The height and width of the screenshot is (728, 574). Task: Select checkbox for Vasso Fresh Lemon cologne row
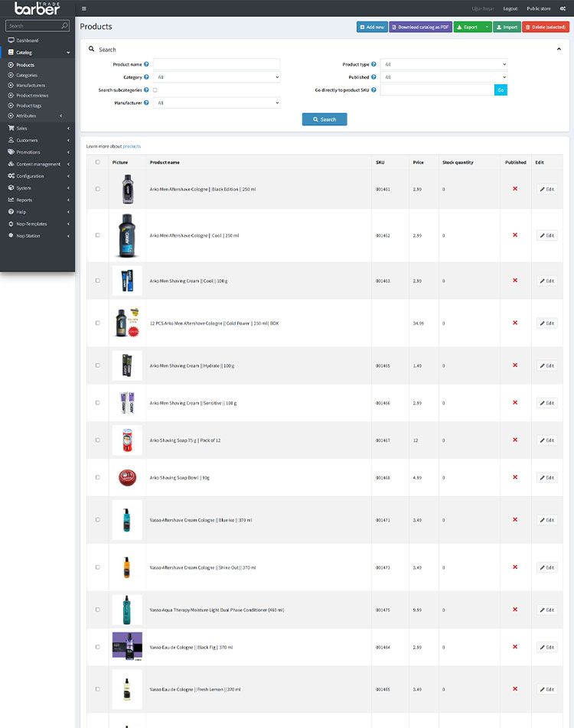tap(98, 689)
